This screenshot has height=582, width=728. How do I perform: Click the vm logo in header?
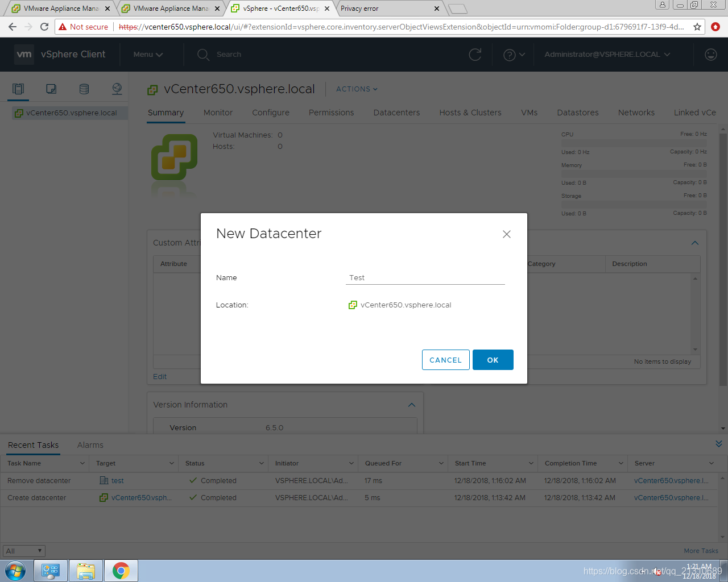(24, 54)
